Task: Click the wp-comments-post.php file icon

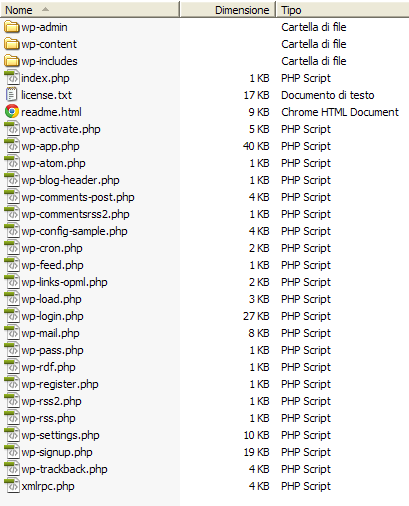Action: (12, 197)
